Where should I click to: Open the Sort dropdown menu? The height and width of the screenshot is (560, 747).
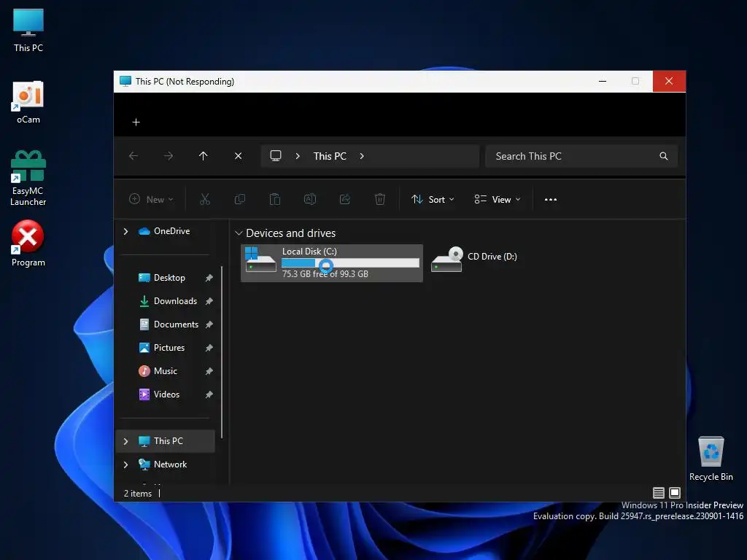coord(433,199)
